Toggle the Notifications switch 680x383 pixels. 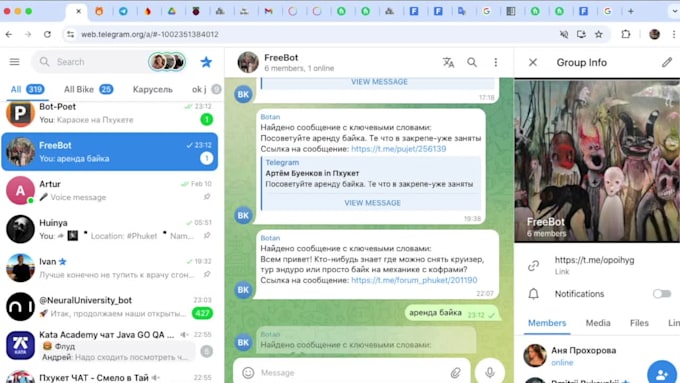click(x=662, y=294)
